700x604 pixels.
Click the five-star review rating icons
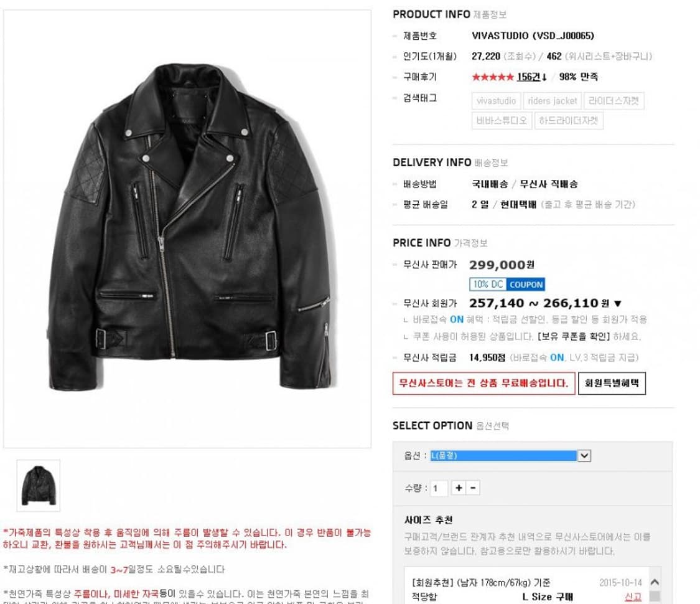(493, 77)
